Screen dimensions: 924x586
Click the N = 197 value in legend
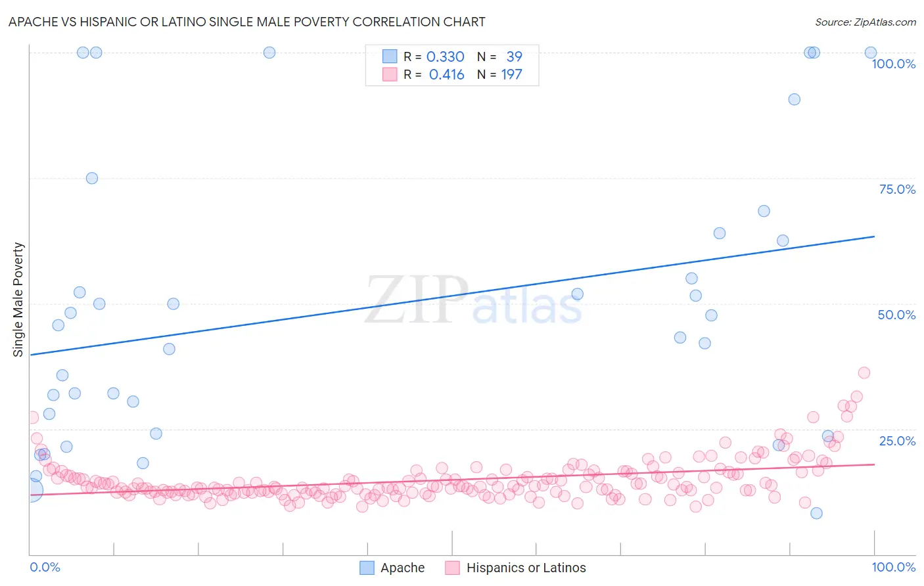pyautogui.click(x=499, y=74)
